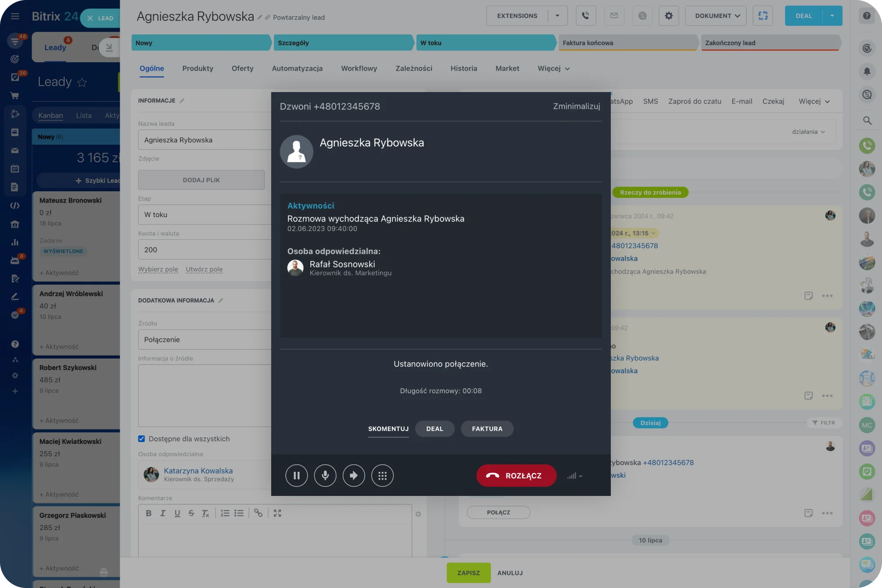Switch to the Produkty tab
The height and width of the screenshot is (588, 882).
tap(197, 68)
